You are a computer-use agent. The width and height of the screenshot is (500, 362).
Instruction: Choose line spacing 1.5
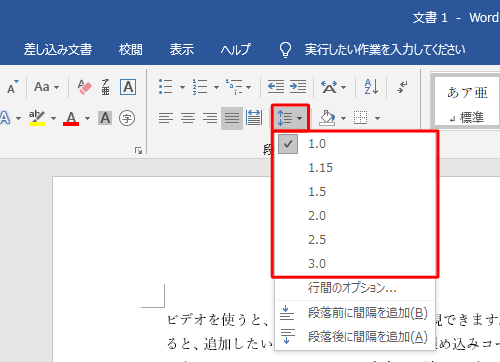pos(355,192)
